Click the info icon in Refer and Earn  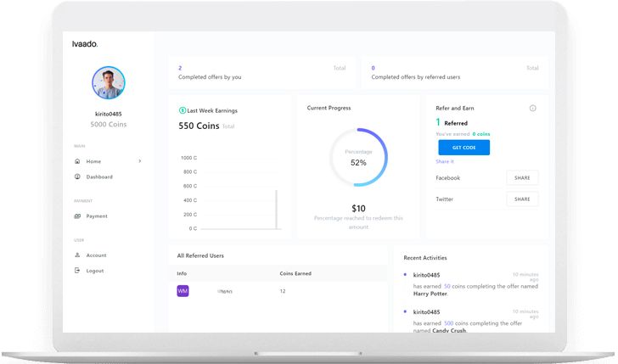pyautogui.click(x=532, y=109)
